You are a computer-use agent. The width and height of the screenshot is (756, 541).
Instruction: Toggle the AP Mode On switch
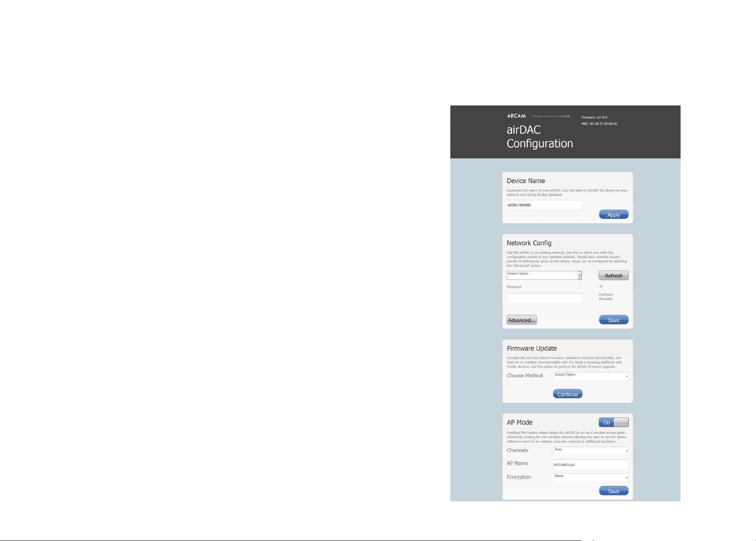(x=613, y=423)
